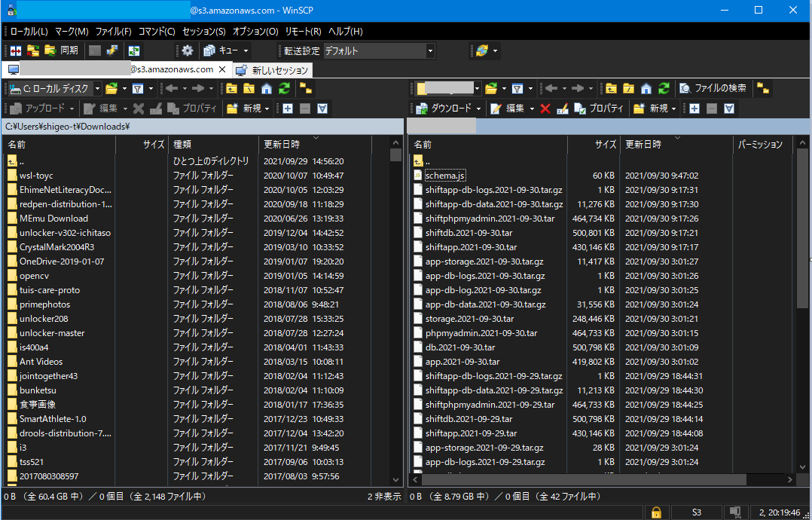Viewport: 812px width, 520px height.
Task: Sort the local panel by 種類 column
Action: click(213, 145)
